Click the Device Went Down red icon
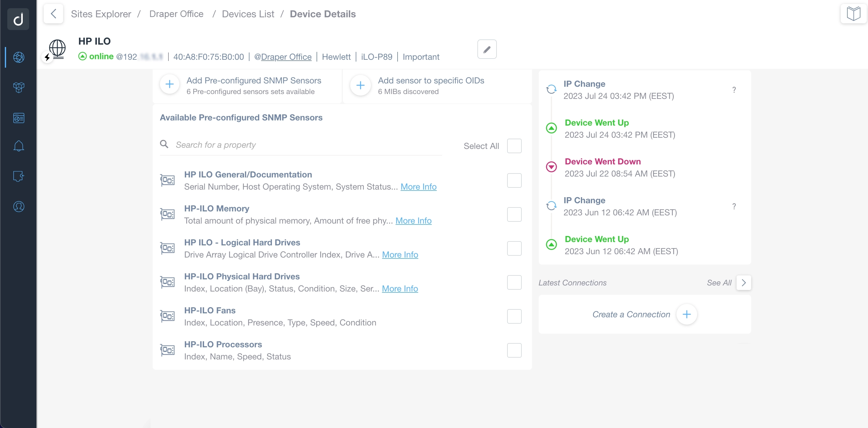 551,167
